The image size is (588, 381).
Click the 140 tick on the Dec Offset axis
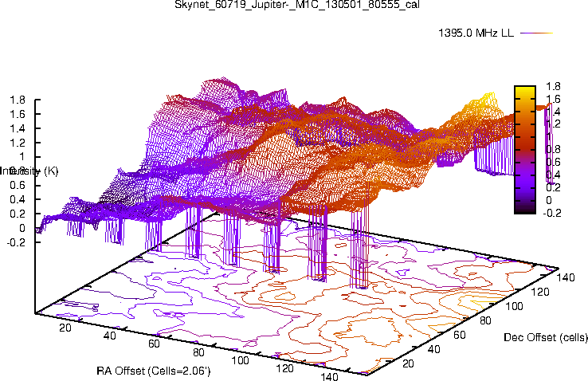566,277
